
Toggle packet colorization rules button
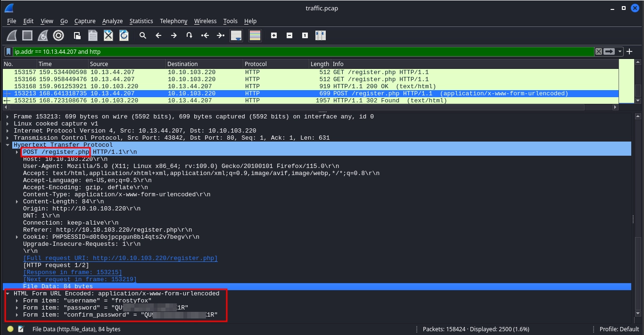coord(255,35)
